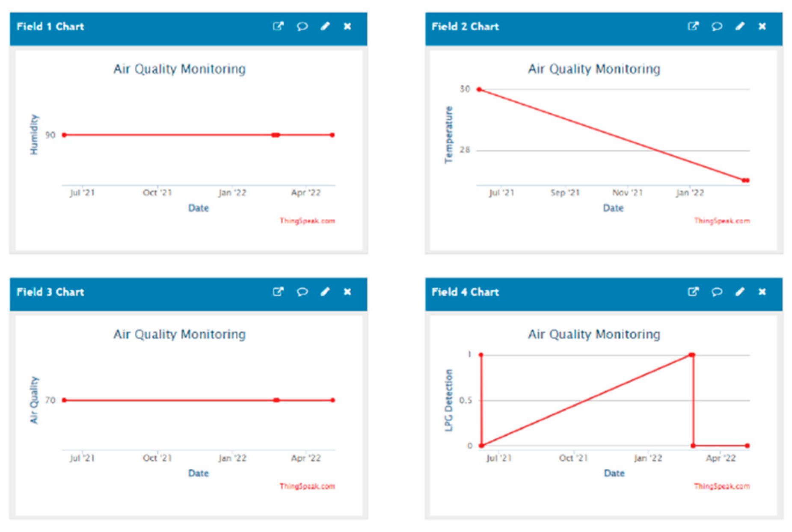Viewport: 792px width, 532px height.
Task: Edit Field 3 Chart with pencil icon
Action: (325, 292)
